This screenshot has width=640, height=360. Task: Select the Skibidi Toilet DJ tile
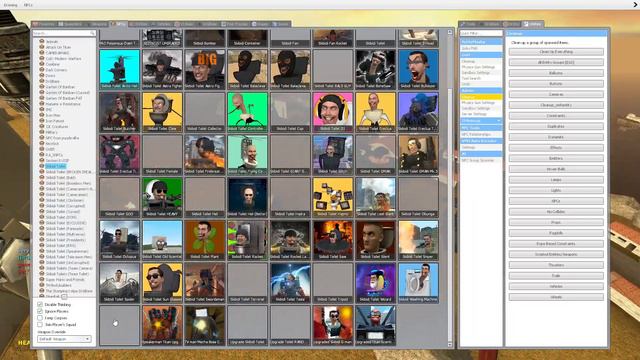point(333,112)
